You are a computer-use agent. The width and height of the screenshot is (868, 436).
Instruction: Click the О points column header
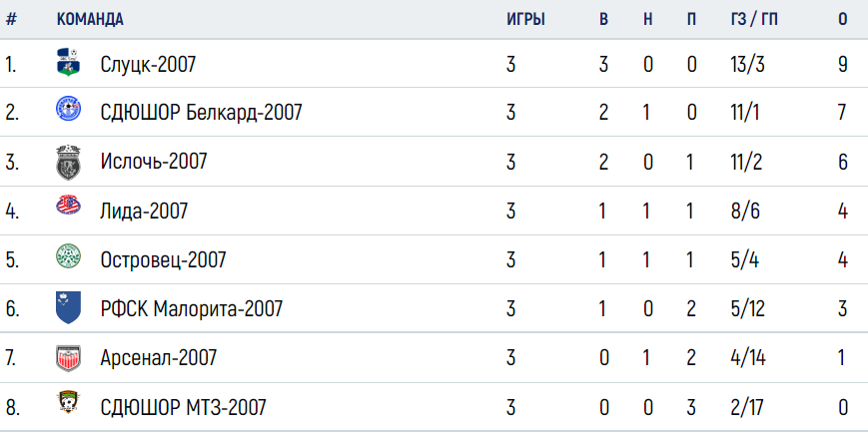click(x=843, y=19)
